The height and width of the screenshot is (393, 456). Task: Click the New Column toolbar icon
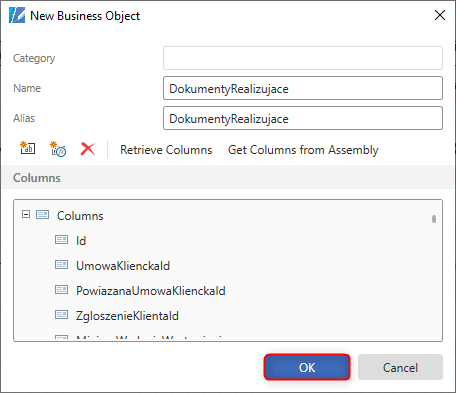click(x=28, y=149)
